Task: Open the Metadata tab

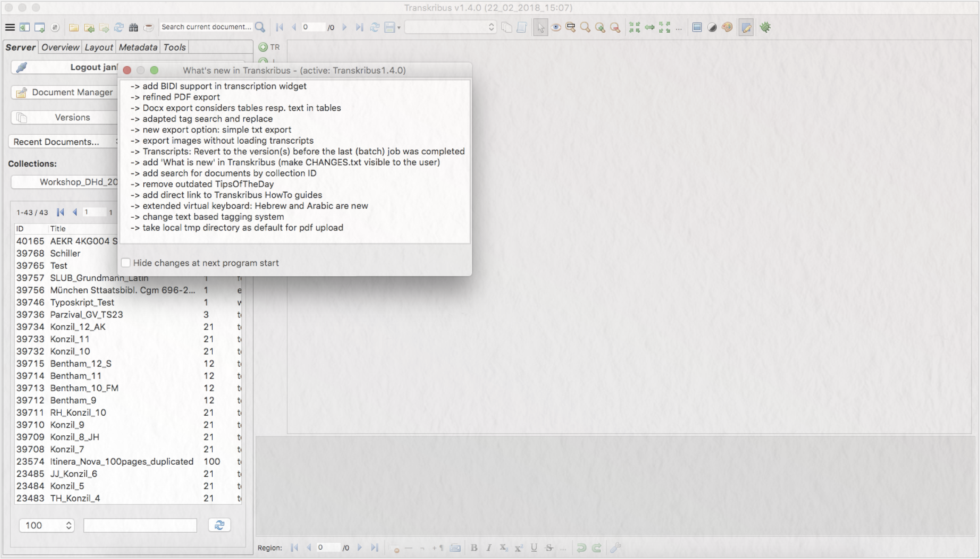Action: click(x=138, y=47)
